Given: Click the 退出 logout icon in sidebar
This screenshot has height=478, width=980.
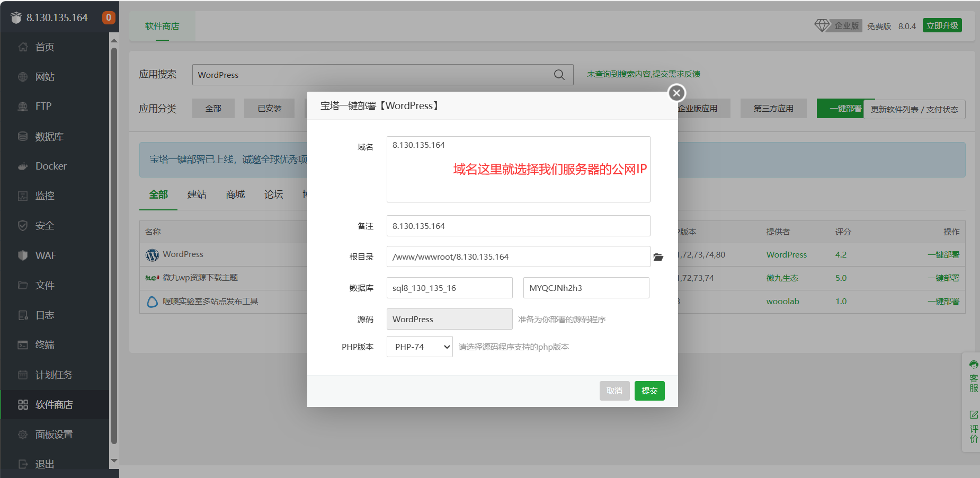Looking at the screenshot, I should [23, 464].
